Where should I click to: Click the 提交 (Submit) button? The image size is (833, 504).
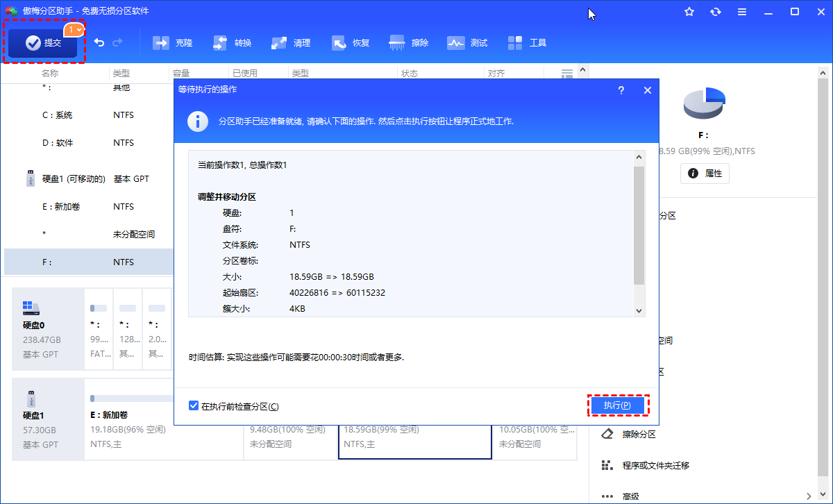(44, 43)
